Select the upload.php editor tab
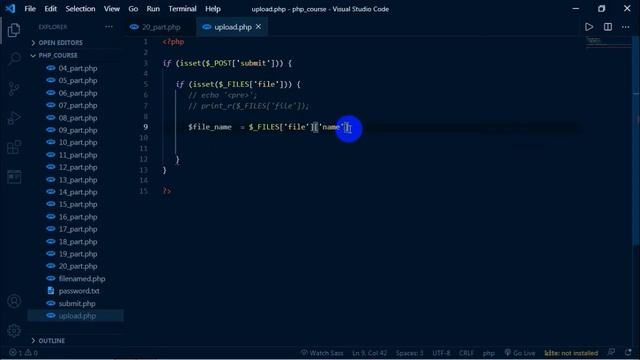The height and width of the screenshot is (360, 640). pos(232,27)
